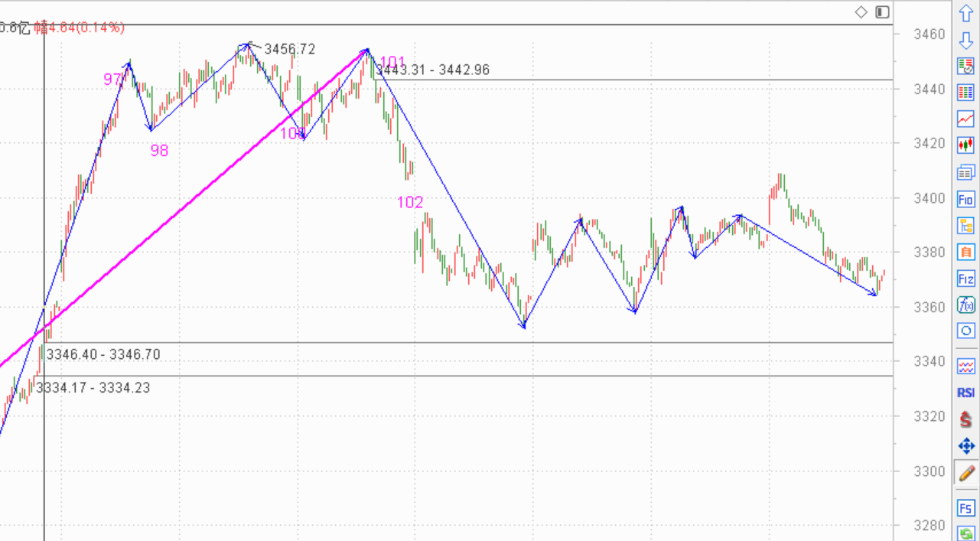The width and height of the screenshot is (980, 541).
Task: Click the magenta 102 wave marker
Action: click(x=410, y=202)
